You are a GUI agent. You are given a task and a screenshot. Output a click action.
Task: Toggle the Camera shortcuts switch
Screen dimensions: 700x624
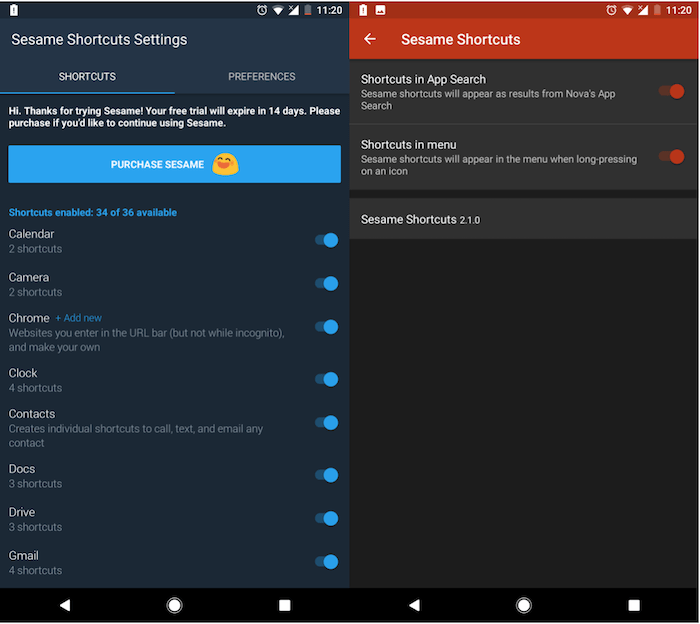click(327, 283)
